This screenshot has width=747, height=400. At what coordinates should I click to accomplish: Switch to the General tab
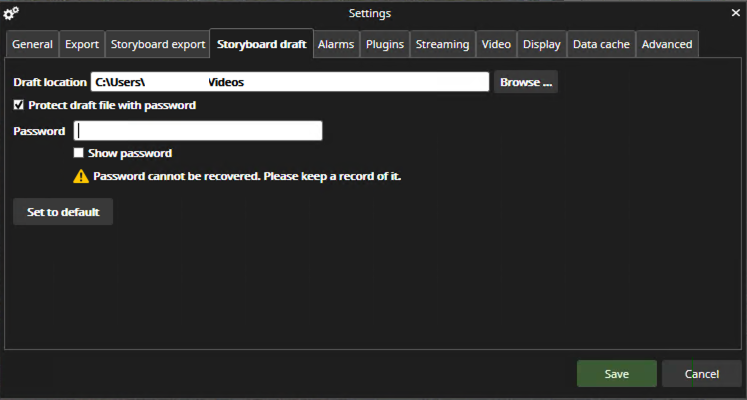point(32,44)
